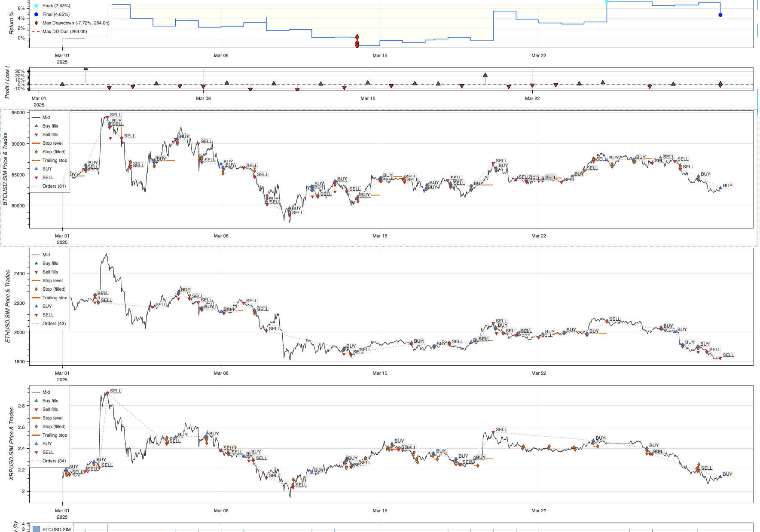Click the last BUY marker on XRPUSD chart
Screen dimensions: 760x532
(720, 476)
